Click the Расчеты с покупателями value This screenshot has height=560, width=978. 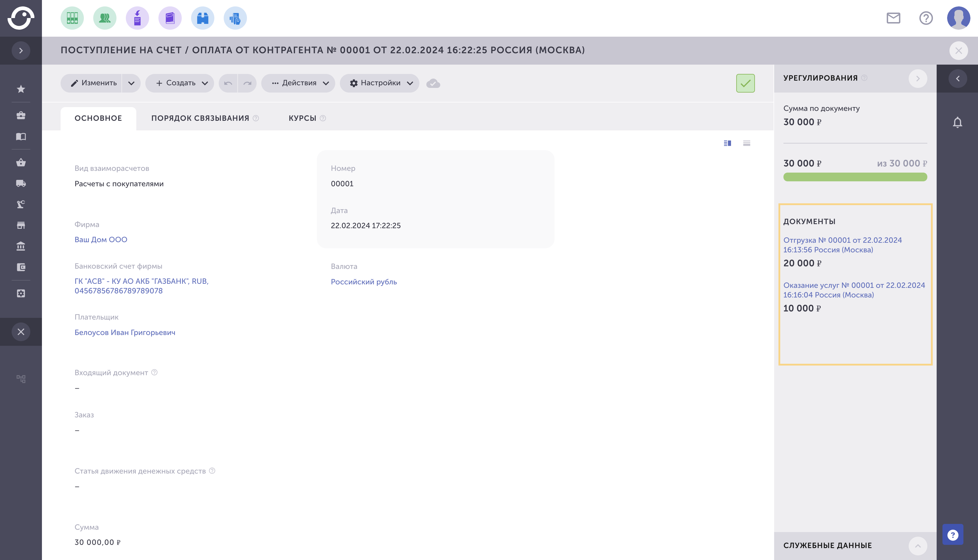tap(119, 184)
